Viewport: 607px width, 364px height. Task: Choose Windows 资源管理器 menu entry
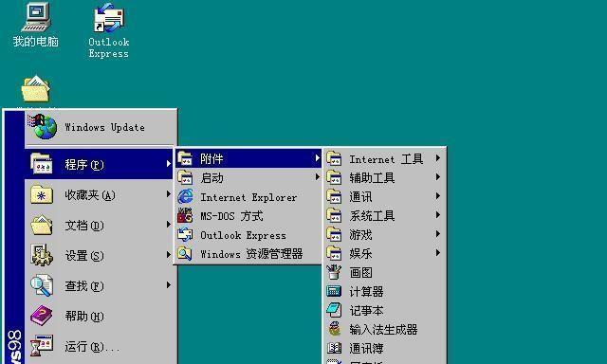(248, 254)
